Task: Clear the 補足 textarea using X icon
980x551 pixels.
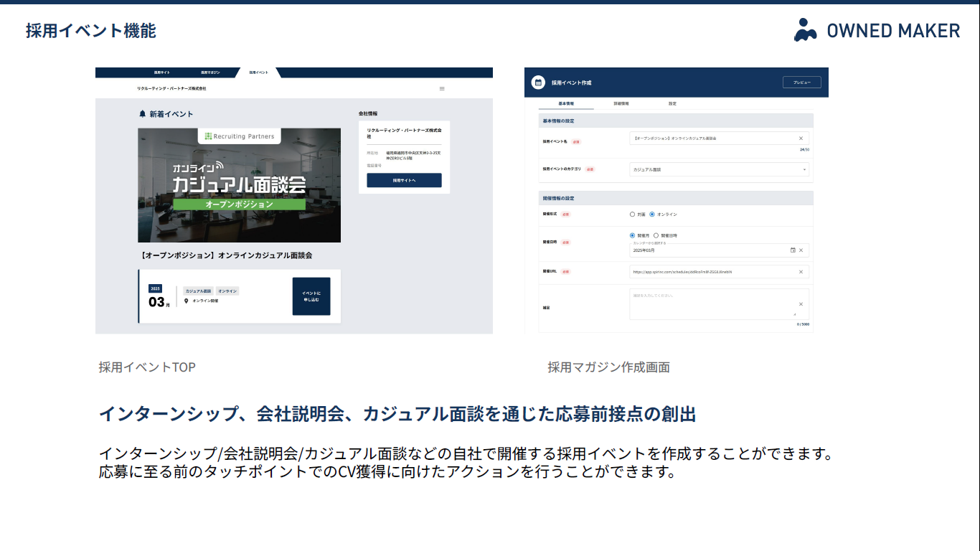Action: (801, 304)
